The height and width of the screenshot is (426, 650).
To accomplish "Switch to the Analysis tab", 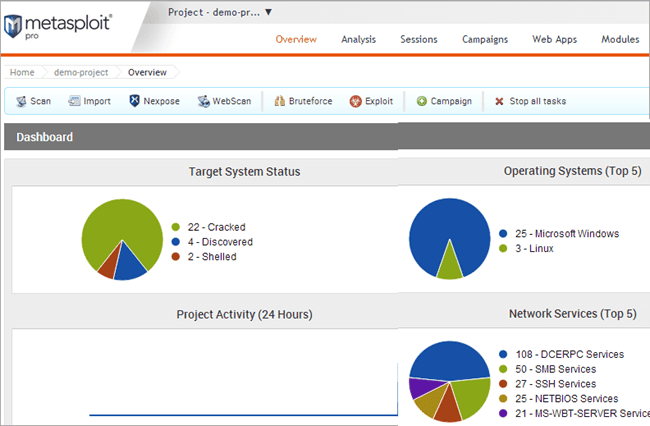I will click(x=359, y=39).
